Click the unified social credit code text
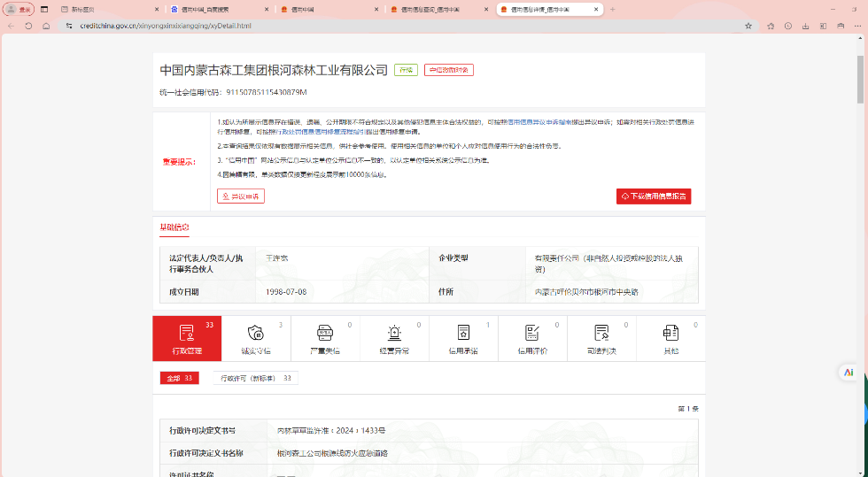 coord(233,92)
